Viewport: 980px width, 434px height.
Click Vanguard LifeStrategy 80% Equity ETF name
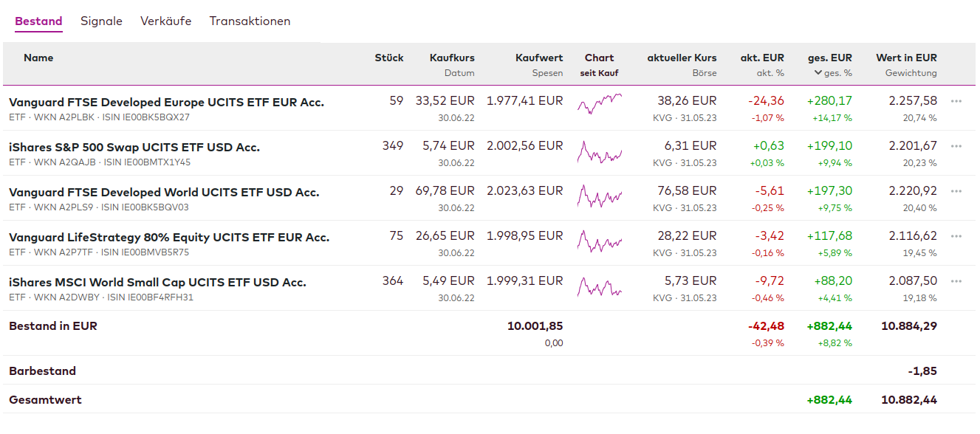pyautogui.click(x=169, y=238)
